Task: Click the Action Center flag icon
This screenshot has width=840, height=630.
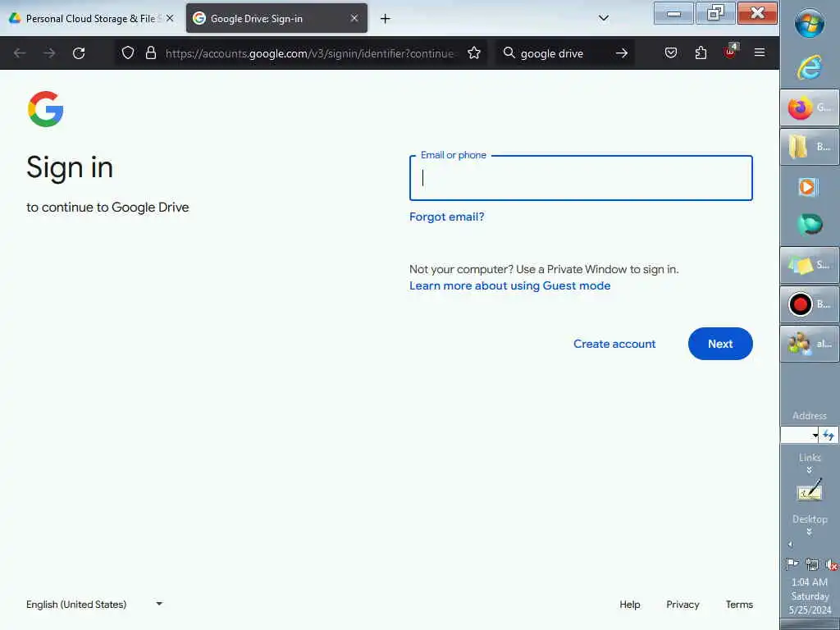Action: [792, 564]
